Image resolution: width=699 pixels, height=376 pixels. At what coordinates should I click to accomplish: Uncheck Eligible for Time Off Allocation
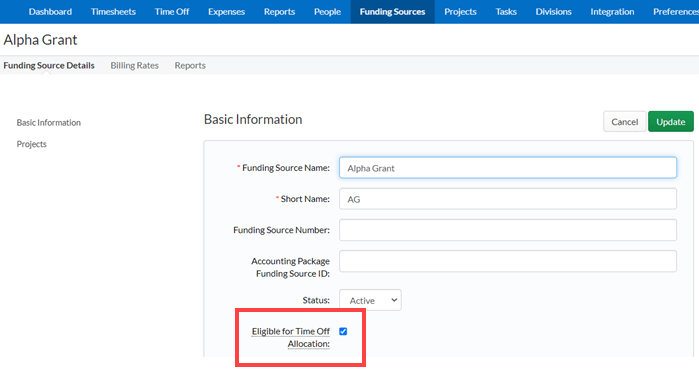click(343, 331)
